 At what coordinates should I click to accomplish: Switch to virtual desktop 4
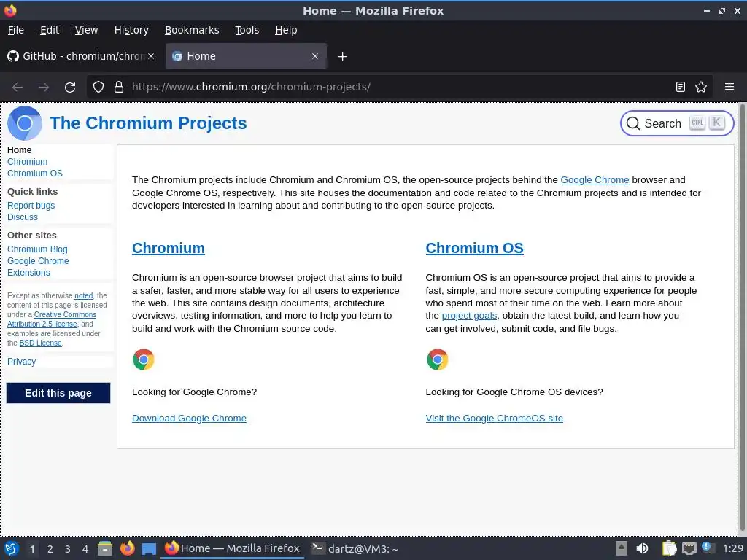pyautogui.click(x=85, y=549)
